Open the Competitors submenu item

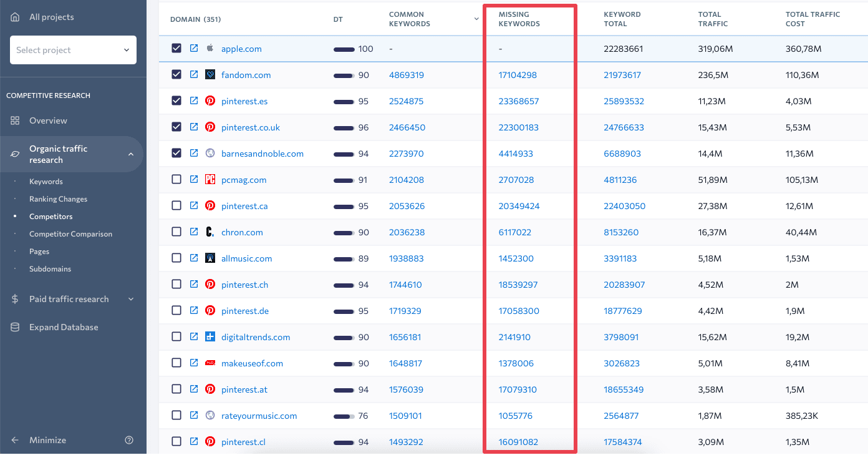tap(51, 217)
